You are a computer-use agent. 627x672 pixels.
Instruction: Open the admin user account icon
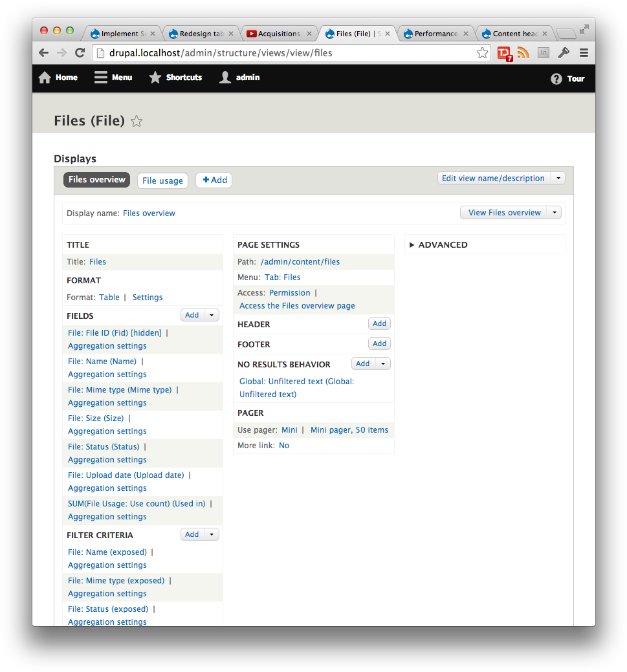point(224,77)
